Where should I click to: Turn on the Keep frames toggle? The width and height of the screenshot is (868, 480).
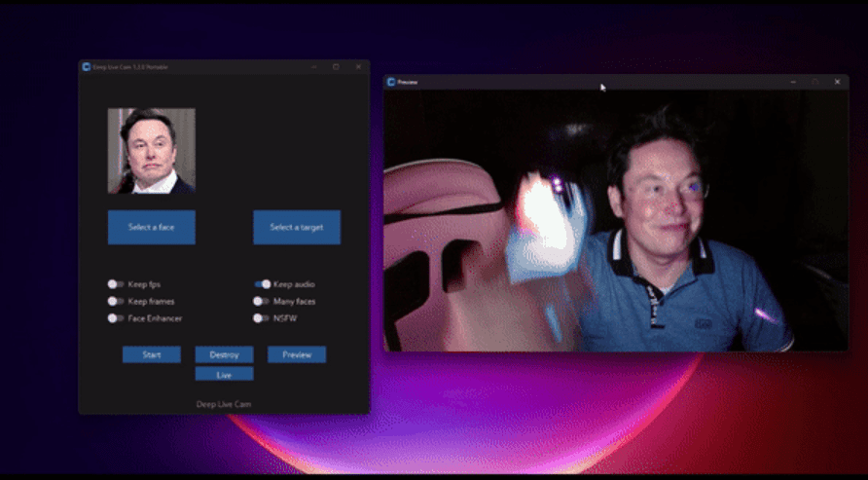(x=116, y=302)
